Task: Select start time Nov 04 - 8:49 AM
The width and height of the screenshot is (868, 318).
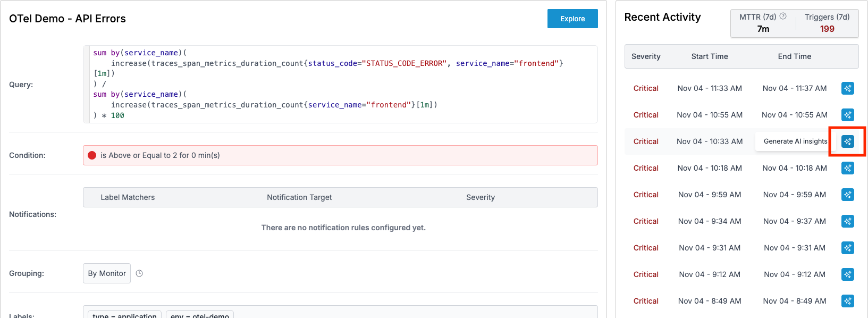Action: [710, 301]
